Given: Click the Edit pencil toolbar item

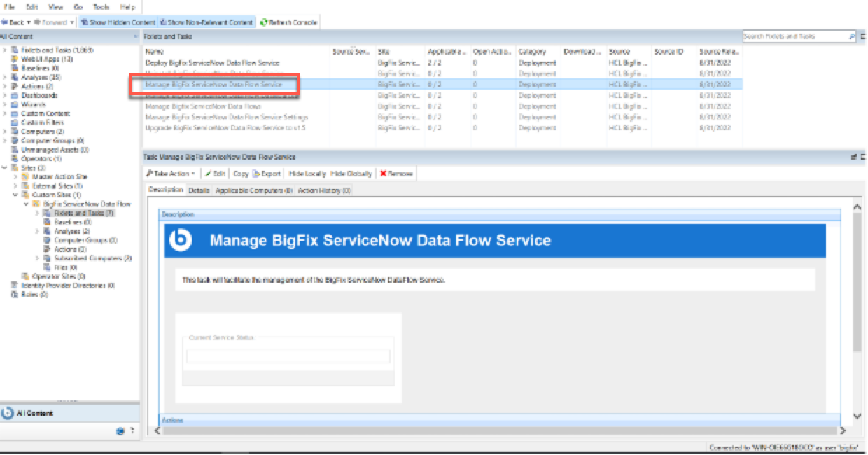Looking at the screenshot, I should (x=215, y=174).
